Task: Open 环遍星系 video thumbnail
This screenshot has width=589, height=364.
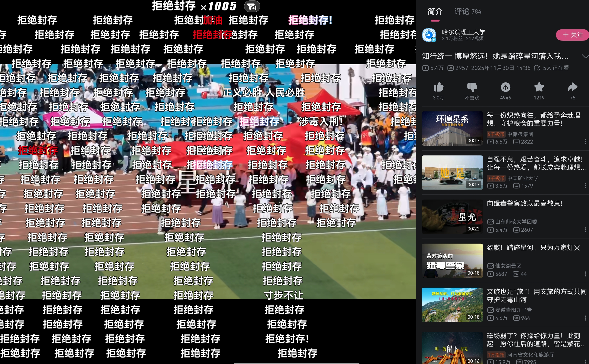Action: (452, 128)
